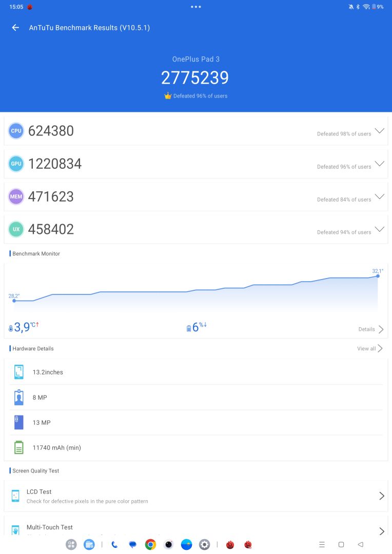The width and height of the screenshot is (392, 554).
Task: Open the file manager app in taskbar
Action: point(89,544)
